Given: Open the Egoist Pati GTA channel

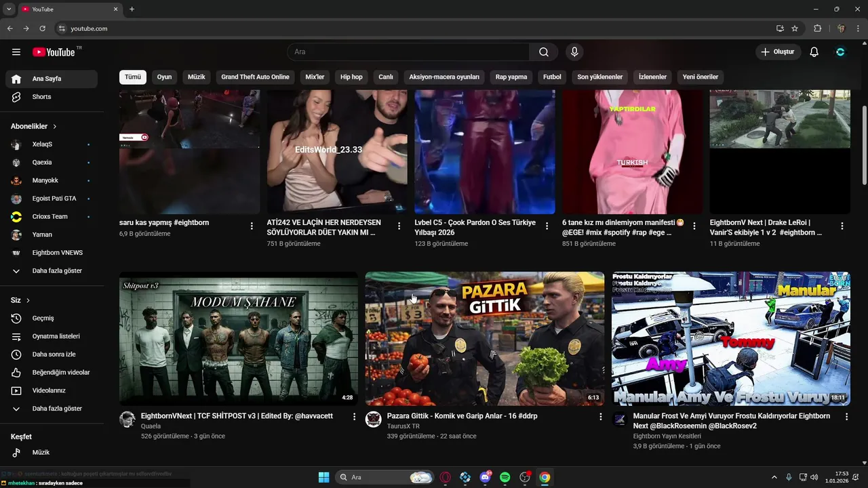Looking at the screenshot, I should click(52, 199).
